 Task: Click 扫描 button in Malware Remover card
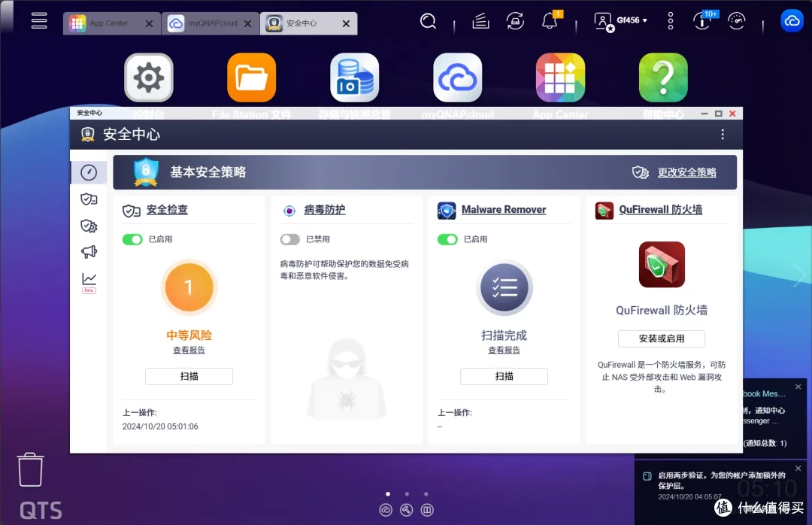[x=504, y=376]
